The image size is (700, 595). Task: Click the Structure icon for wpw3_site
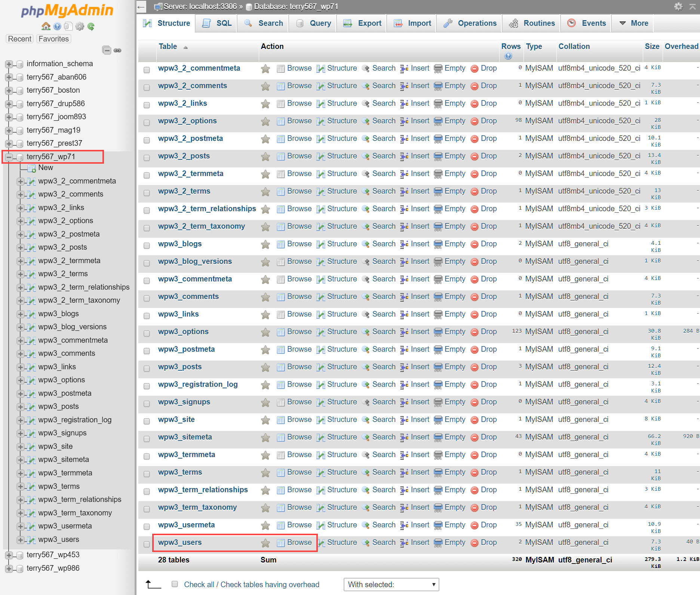click(x=320, y=420)
